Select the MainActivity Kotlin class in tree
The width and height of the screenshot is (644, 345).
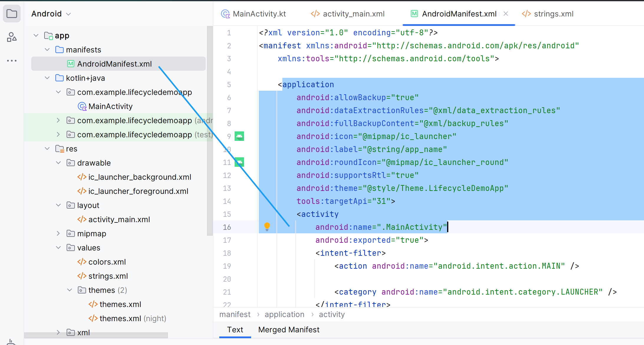tap(111, 106)
